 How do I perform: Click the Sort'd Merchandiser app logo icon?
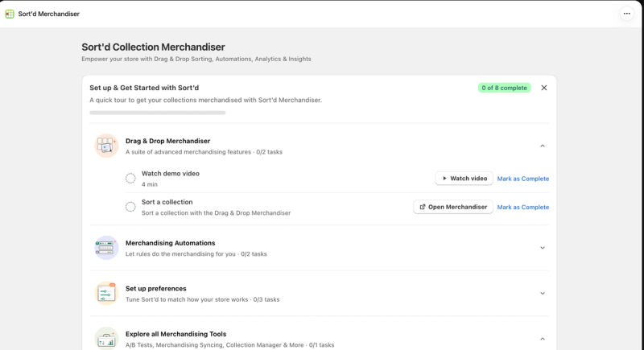10,14
